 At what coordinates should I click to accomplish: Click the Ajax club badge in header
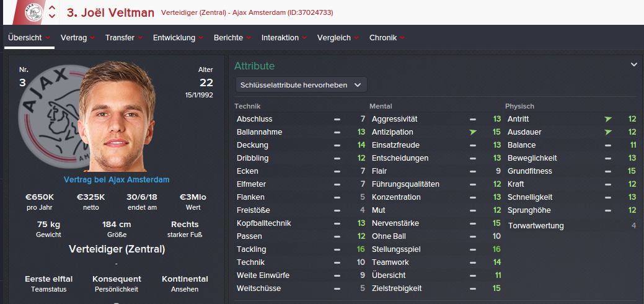coord(34,11)
